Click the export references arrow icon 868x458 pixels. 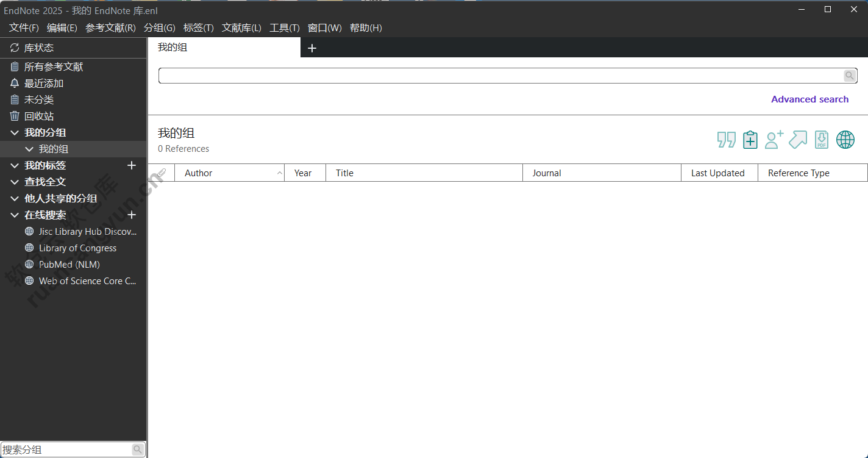point(797,140)
